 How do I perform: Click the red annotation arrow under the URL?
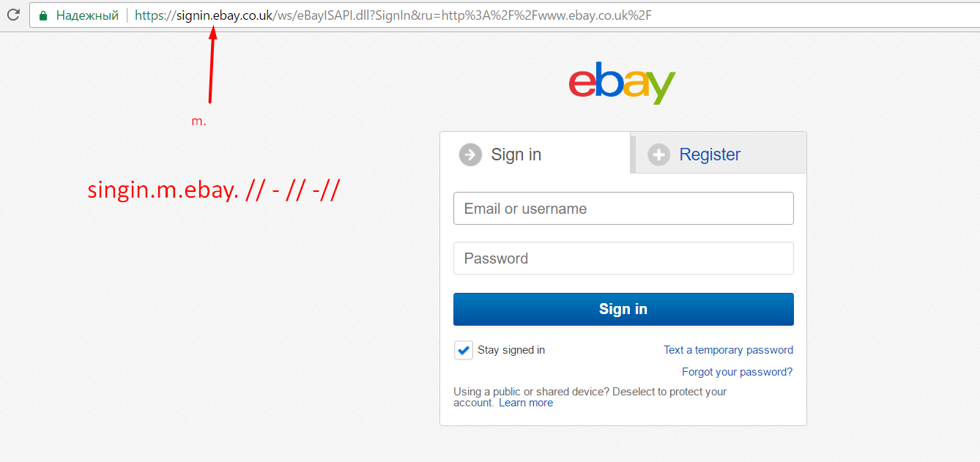[212, 64]
